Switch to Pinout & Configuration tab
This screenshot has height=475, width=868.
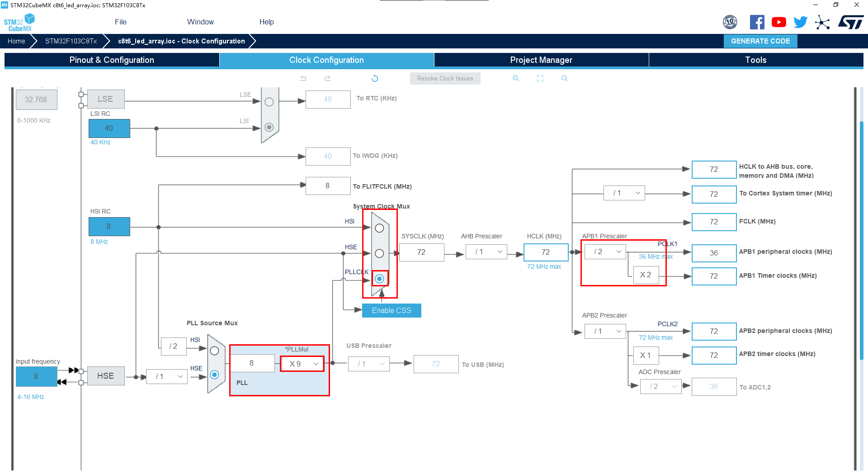[112, 60]
